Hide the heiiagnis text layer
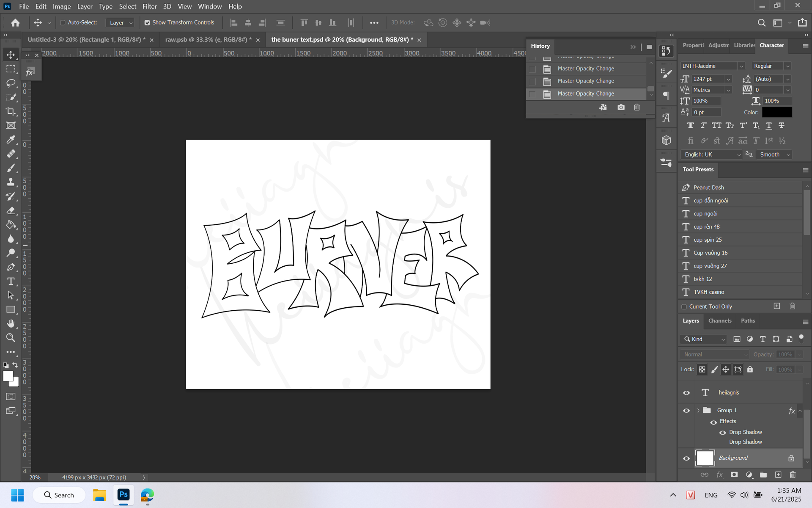 coord(686,393)
